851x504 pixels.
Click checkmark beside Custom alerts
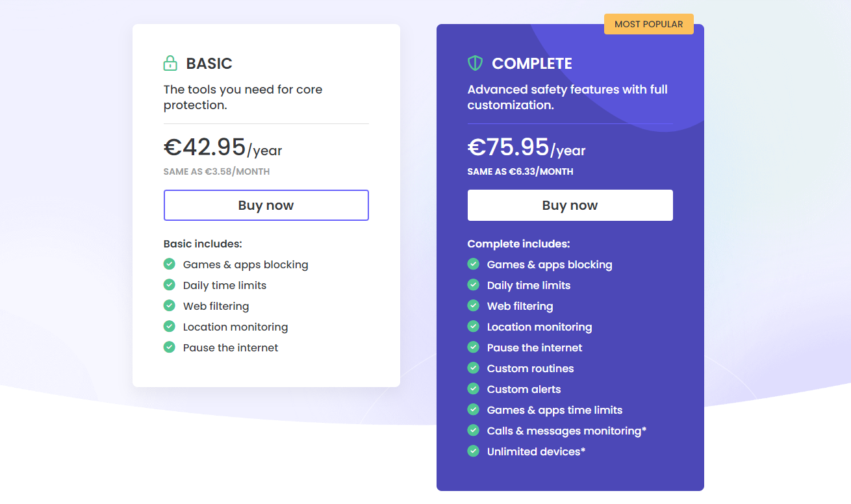(474, 389)
